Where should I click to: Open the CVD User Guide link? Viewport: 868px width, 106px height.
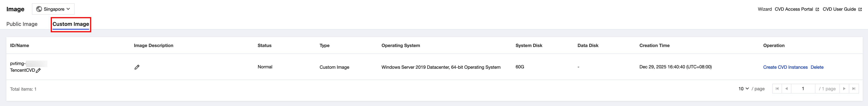[x=839, y=9]
